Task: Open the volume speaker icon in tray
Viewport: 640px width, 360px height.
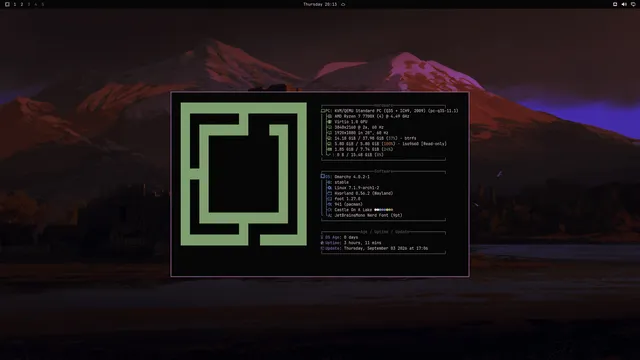Action: coord(624,4)
